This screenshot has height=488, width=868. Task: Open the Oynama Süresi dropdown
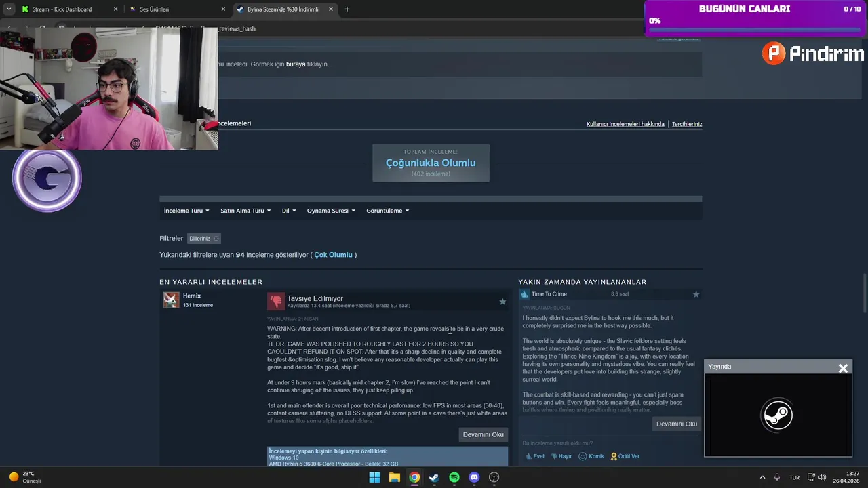tap(332, 211)
